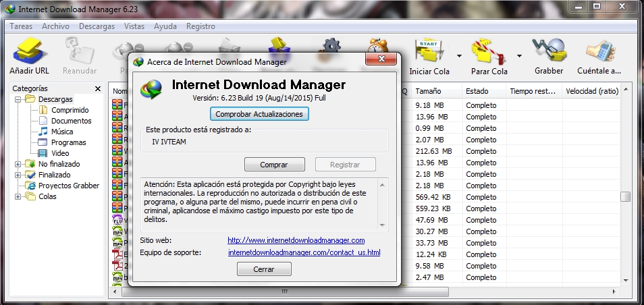Open the Registro menu

(200, 26)
